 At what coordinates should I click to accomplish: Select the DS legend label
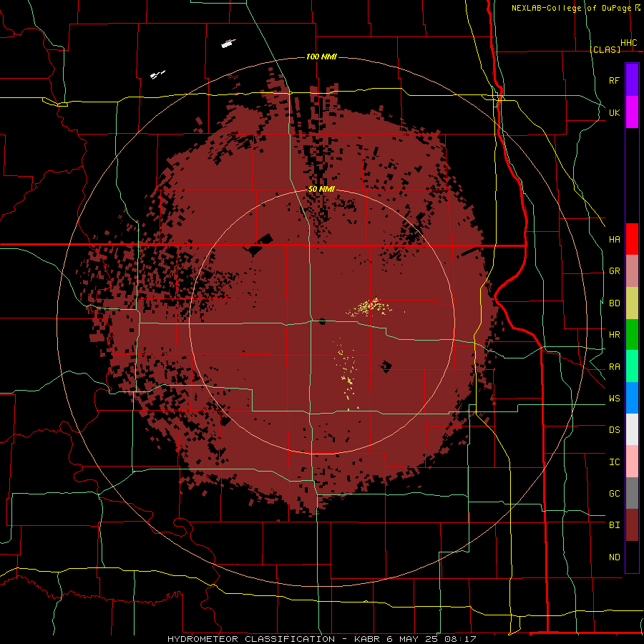click(614, 429)
